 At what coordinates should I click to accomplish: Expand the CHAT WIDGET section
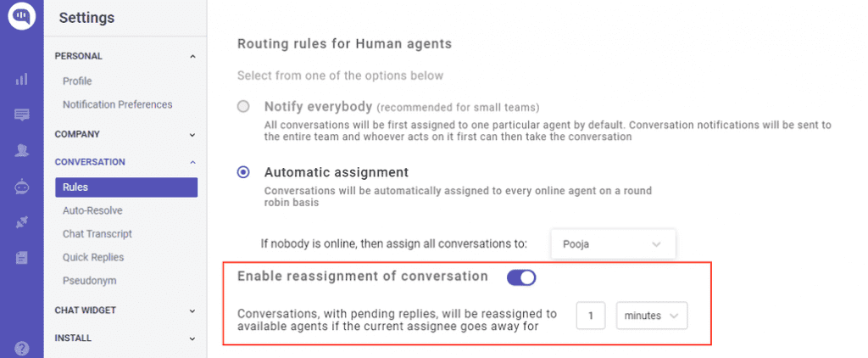126,310
